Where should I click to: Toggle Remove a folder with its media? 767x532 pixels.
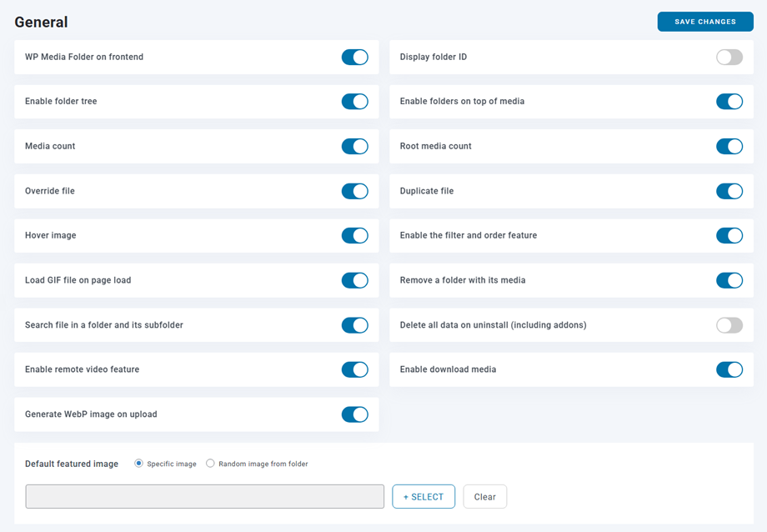click(x=729, y=280)
